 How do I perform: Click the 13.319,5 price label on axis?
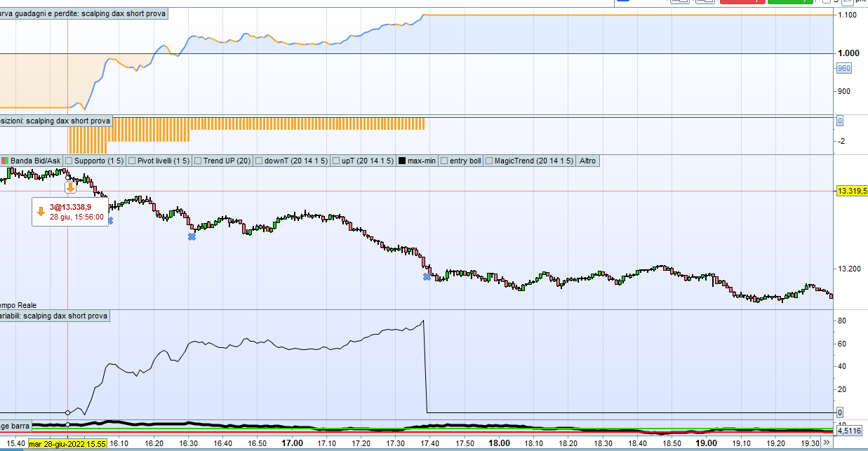click(x=852, y=191)
